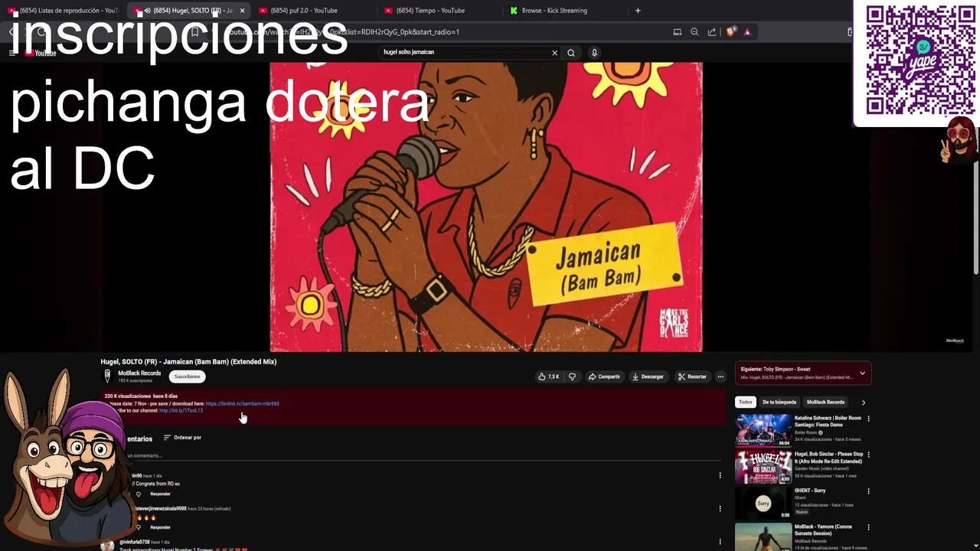Open the fanlink.tv/bambam-mbr666 link

pos(242,403)
